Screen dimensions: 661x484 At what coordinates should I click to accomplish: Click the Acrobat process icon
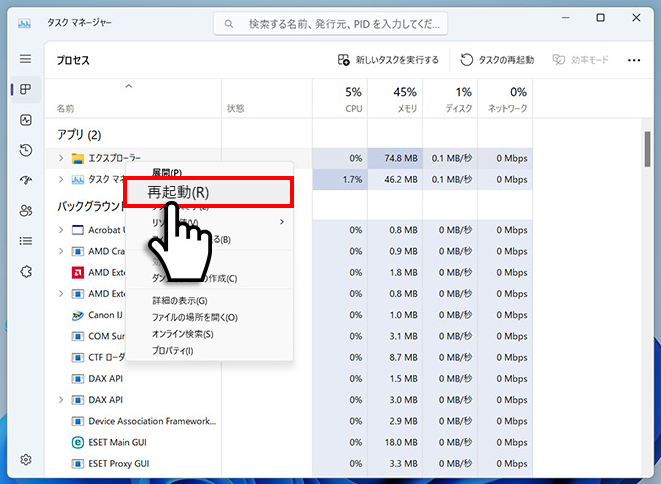(x=78, y=230)
